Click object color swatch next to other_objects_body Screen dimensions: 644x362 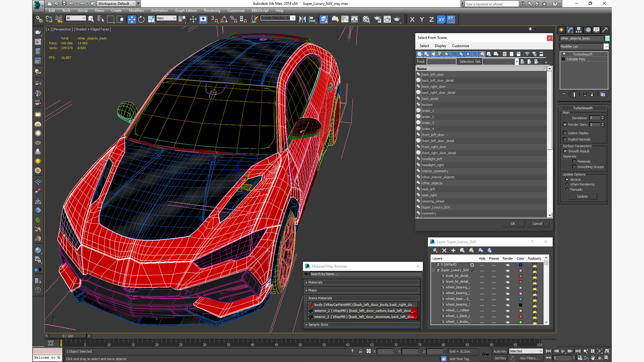tap(607, 38)
